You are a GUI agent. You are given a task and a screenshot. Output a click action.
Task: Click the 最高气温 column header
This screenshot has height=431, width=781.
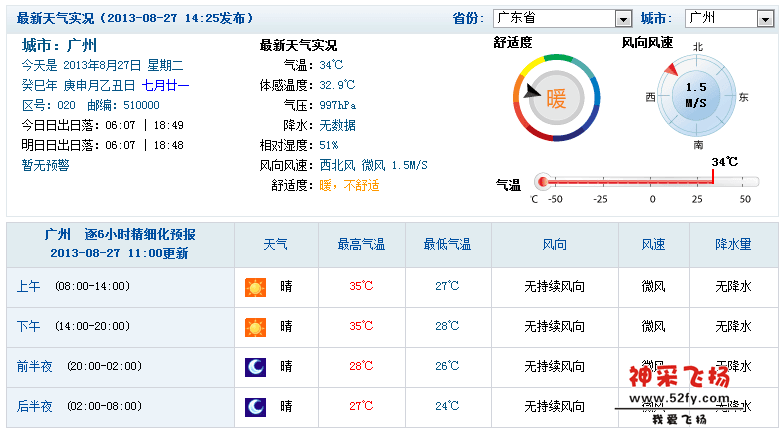(362, 245)
